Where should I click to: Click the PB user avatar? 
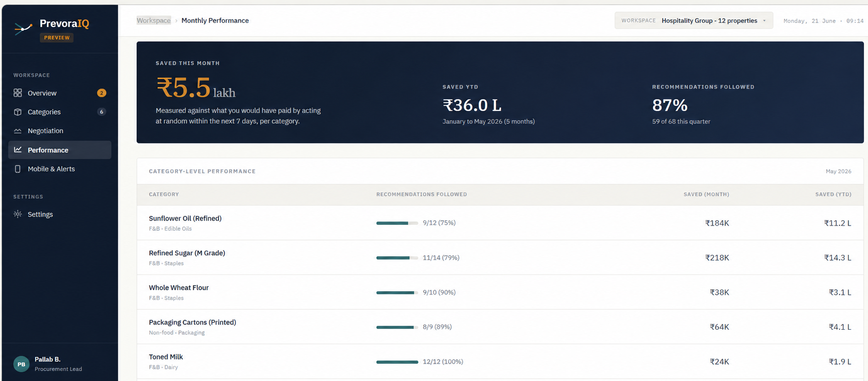[x=21, y=364]
